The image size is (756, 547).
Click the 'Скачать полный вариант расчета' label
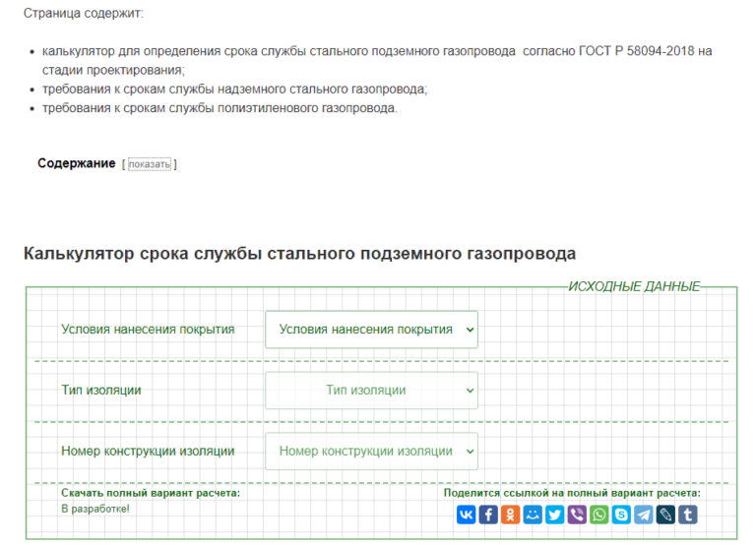point(151,493)
